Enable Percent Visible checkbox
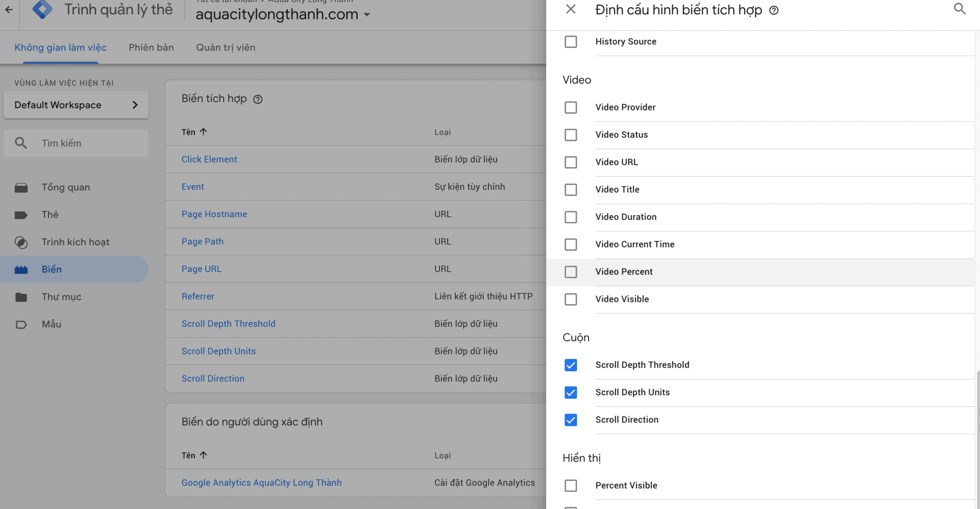The width and height of the screenshot is (980, 509). pyautogui.click(x=571, y=486)
